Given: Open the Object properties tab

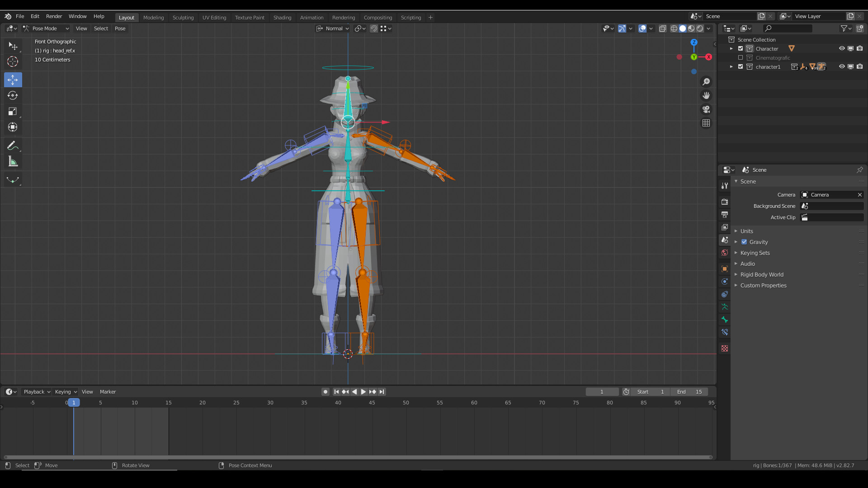Looking at the screenshot, I should (725, 269).
